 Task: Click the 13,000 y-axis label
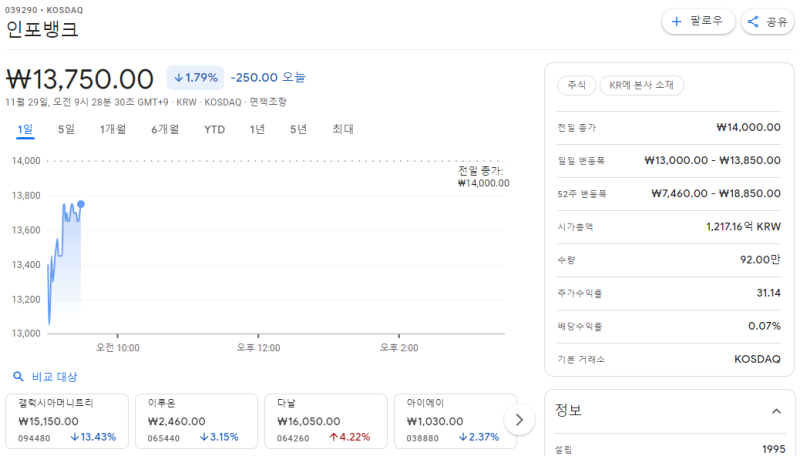[26, 333]
